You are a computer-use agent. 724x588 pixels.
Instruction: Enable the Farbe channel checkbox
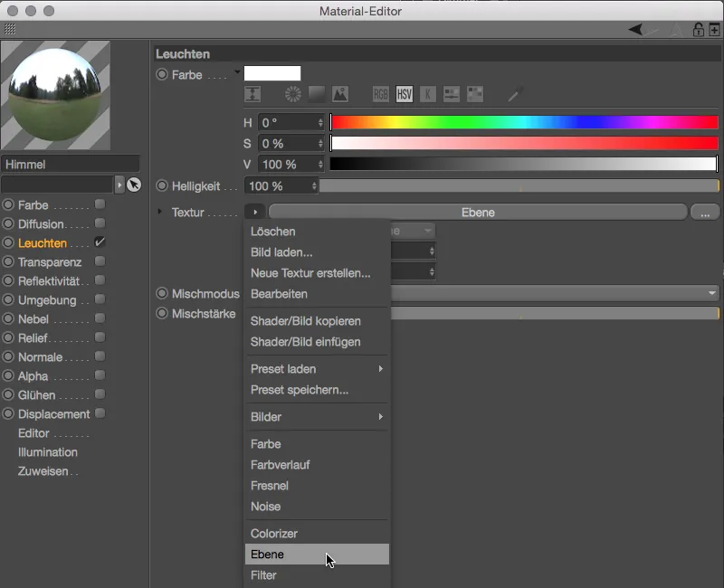point(100,204)
